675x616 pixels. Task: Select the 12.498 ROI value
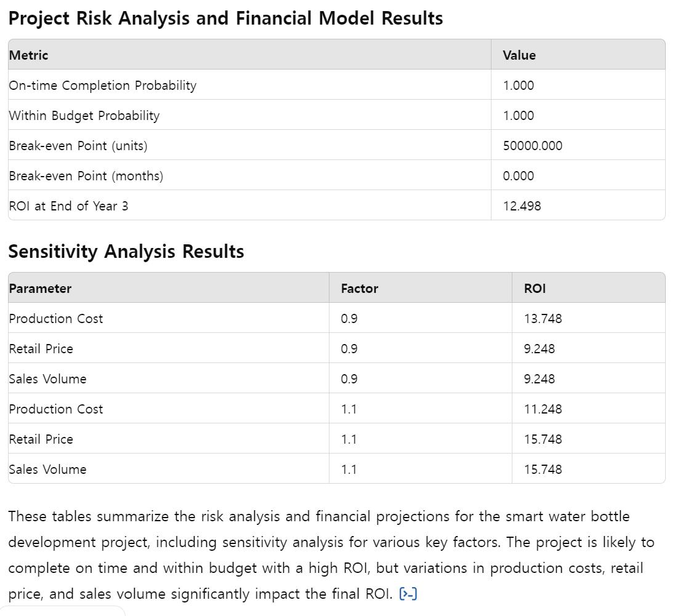tap(522, 206)
